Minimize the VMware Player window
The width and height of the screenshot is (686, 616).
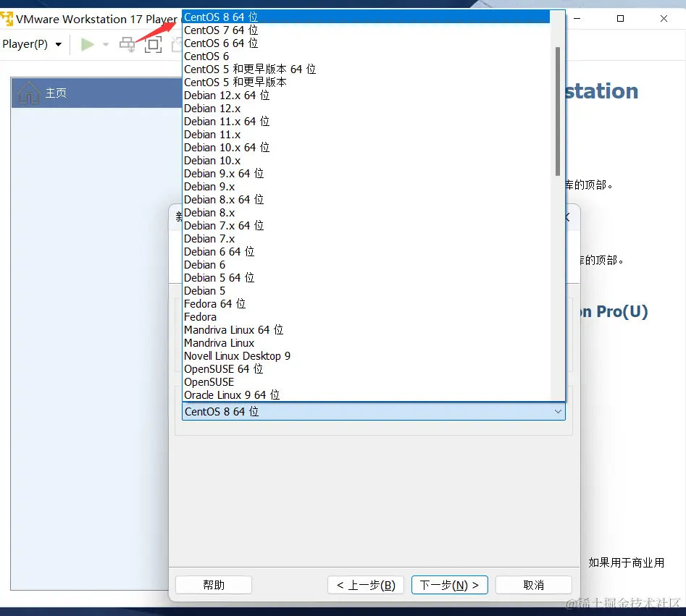(577, 18)
